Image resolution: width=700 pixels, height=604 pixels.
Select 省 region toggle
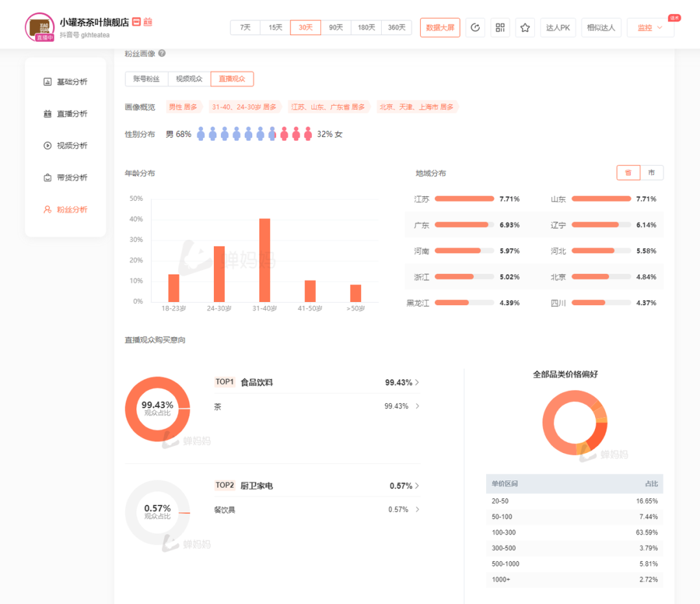pos(628,173)
